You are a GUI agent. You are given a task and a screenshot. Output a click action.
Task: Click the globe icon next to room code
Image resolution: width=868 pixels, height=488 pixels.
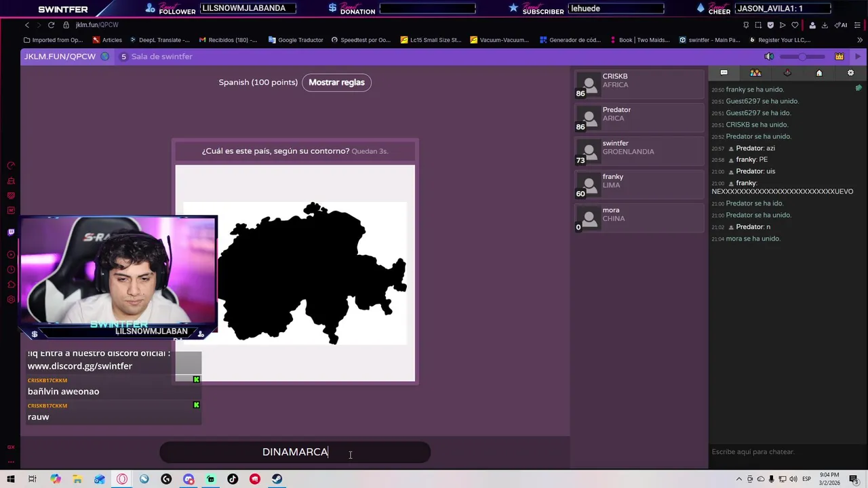[104, 56]
